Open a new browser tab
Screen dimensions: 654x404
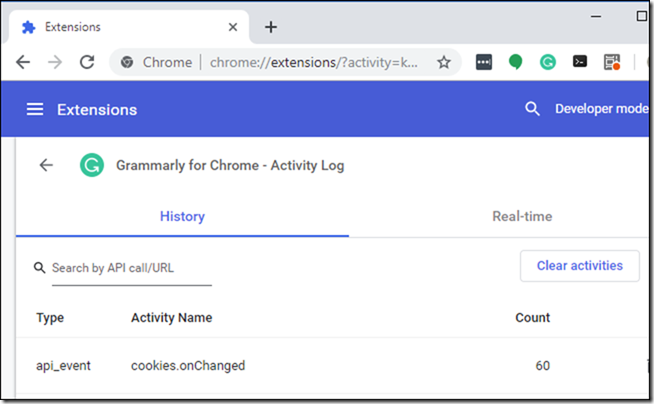click(x=271, y=27)
